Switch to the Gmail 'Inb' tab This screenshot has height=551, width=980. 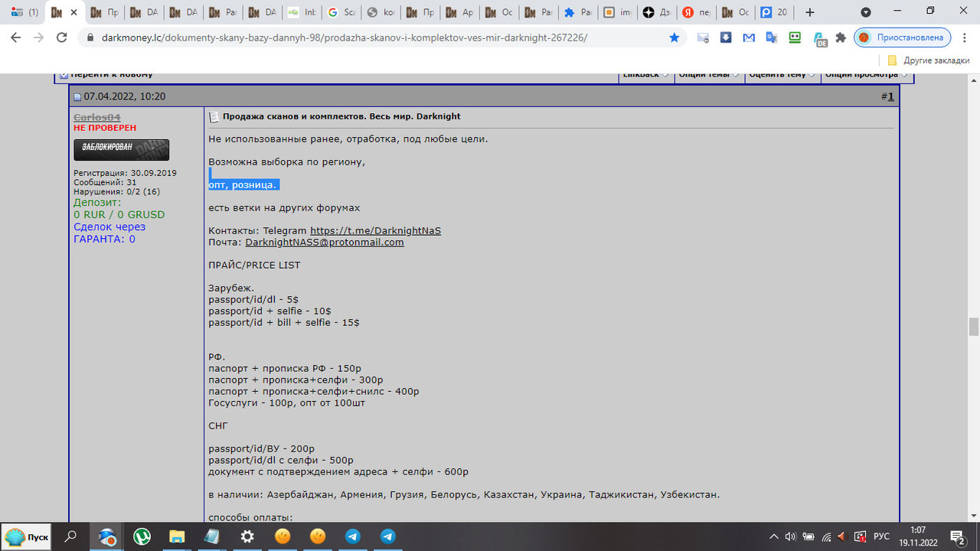point(302,12)
